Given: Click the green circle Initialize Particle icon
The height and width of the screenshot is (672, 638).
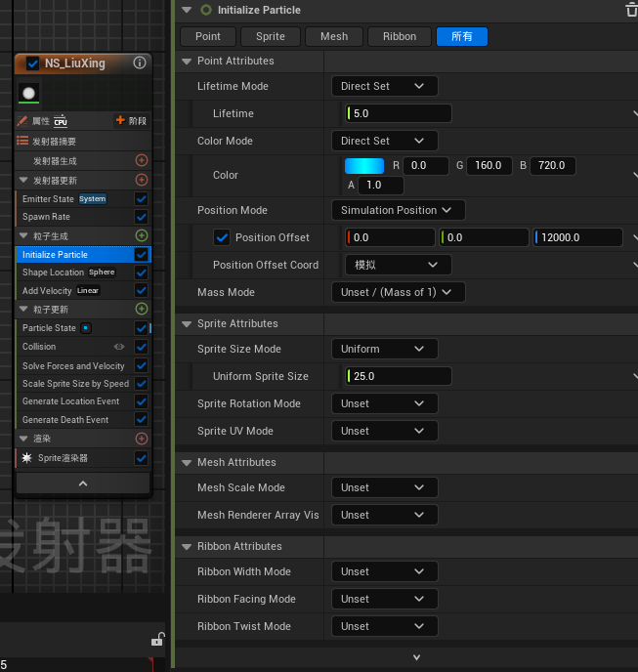Looking at the screenshot, I should coord(206,10).
